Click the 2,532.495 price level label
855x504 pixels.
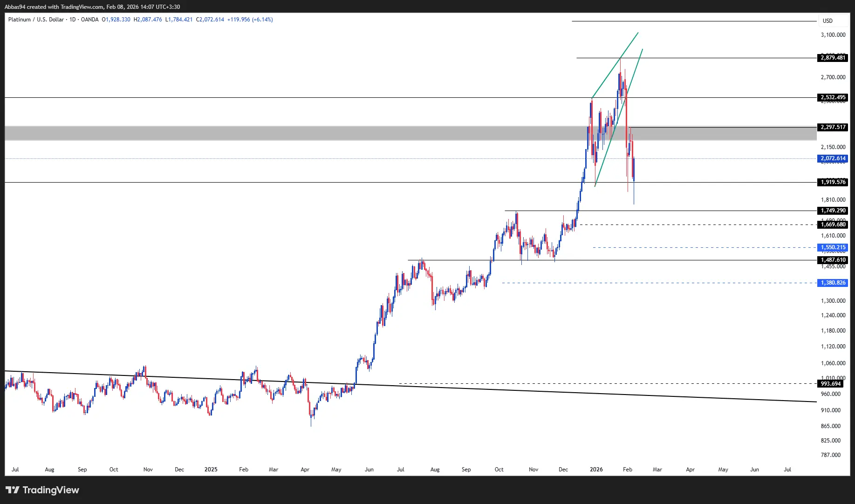pyautogui.click(x=833, y=97)
